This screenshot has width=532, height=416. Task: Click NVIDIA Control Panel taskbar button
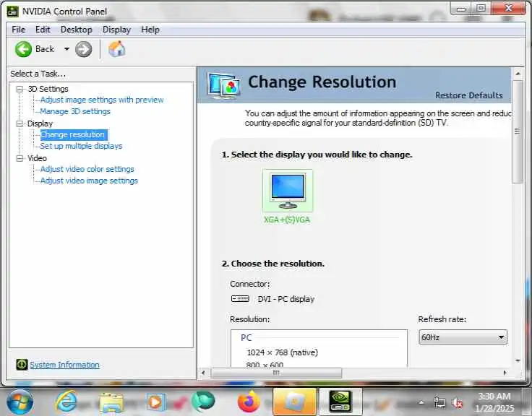[340, 402]
